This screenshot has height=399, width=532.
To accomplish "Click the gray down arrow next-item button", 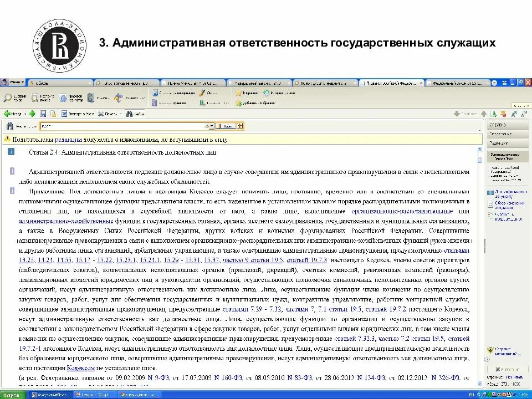I will tap(457, 114).
